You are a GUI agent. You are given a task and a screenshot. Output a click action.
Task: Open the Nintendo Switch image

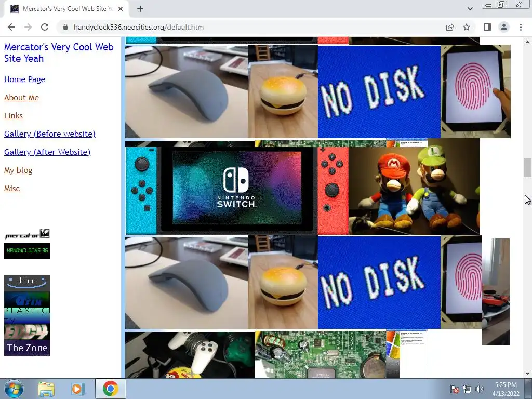[237, 190]
